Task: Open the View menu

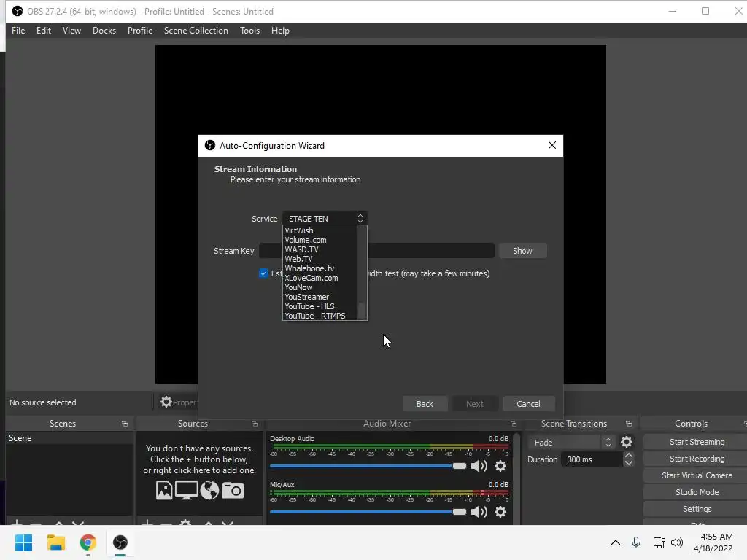Action: pyautogui.click(x=71, y=31)
